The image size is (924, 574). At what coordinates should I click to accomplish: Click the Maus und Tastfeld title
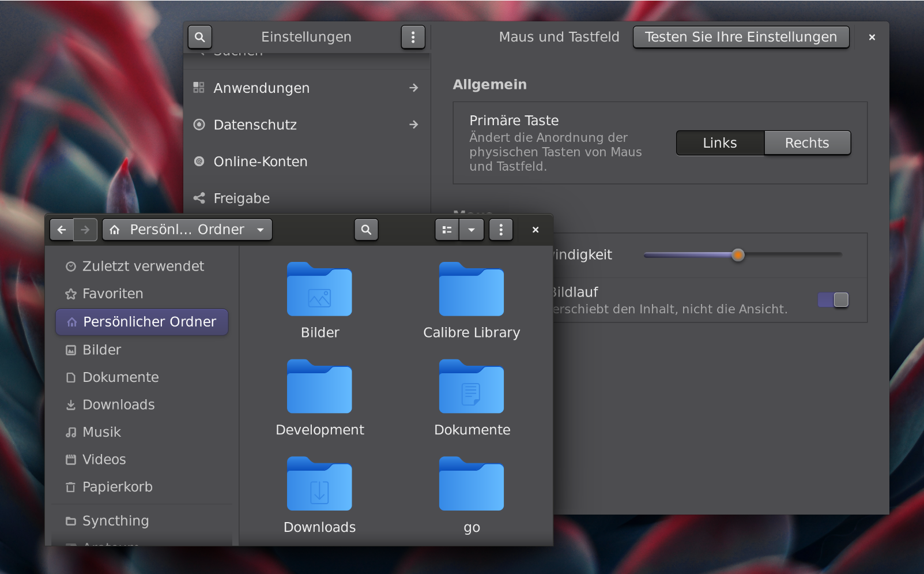(x=559, y=37)
